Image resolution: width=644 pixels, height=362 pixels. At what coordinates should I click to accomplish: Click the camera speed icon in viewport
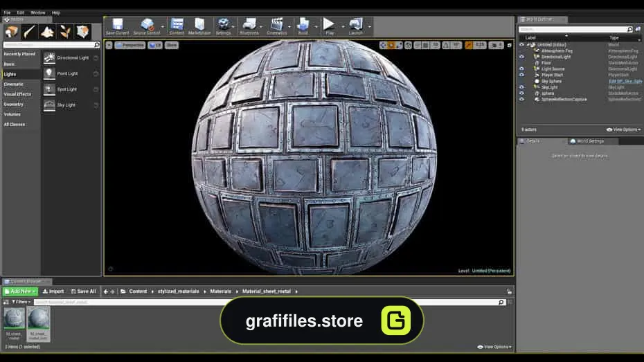point(497,45)
